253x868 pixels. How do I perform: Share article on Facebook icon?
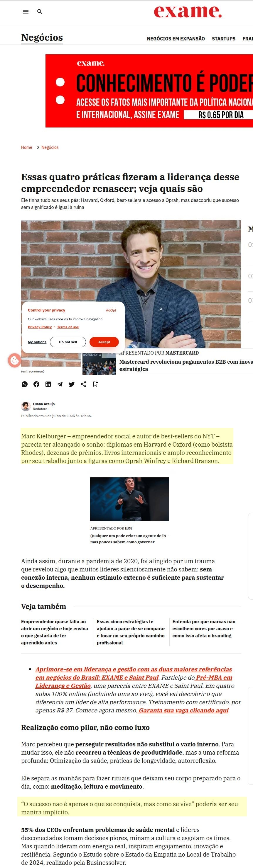(x=36, y=384)
